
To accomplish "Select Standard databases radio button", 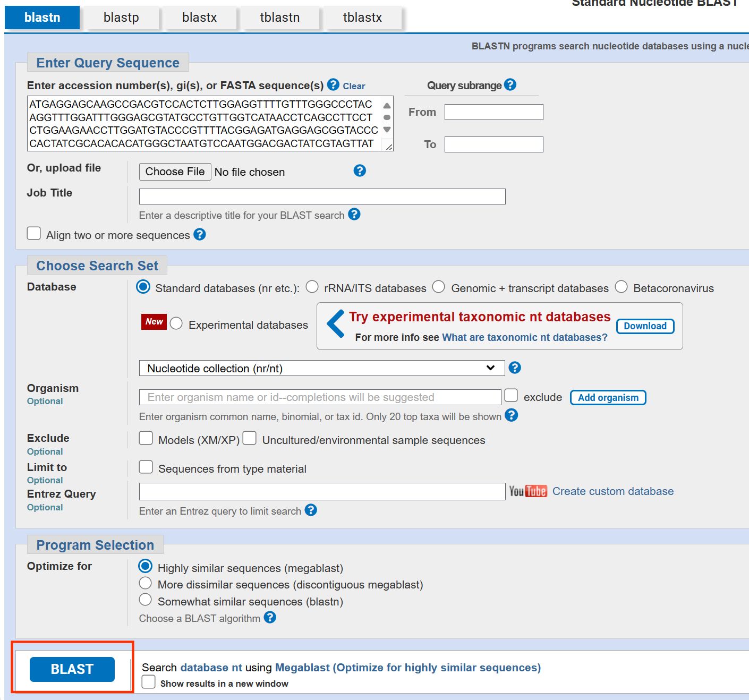I will coord(143,287).
